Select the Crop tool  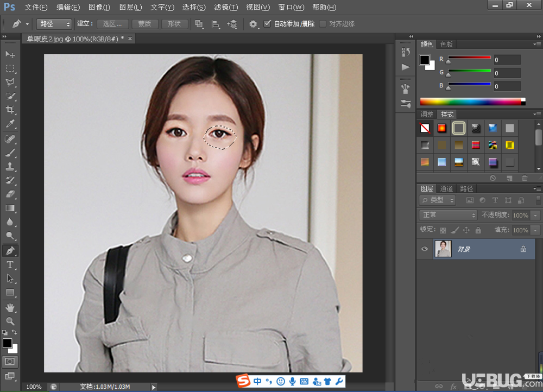tap(10, 110)
